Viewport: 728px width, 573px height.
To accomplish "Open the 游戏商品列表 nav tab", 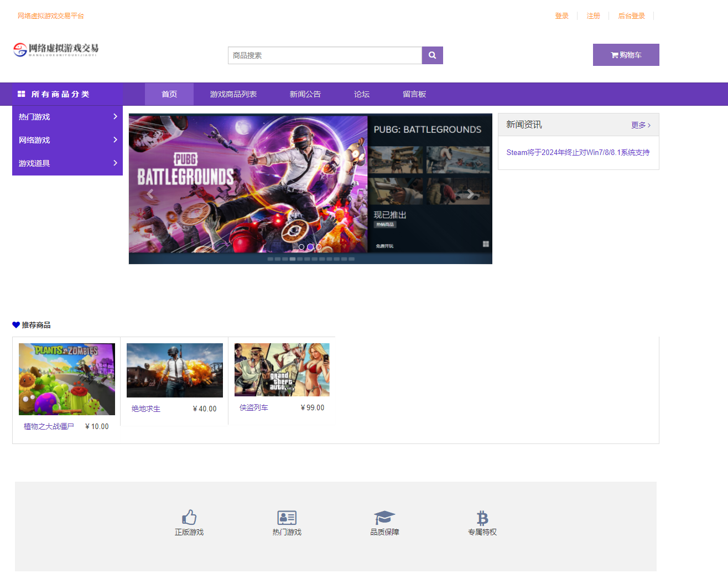I will point(233,94).
